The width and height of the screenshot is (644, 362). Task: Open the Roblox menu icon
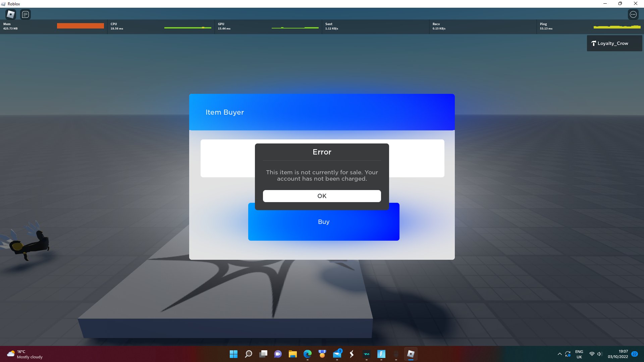(11, 14)
